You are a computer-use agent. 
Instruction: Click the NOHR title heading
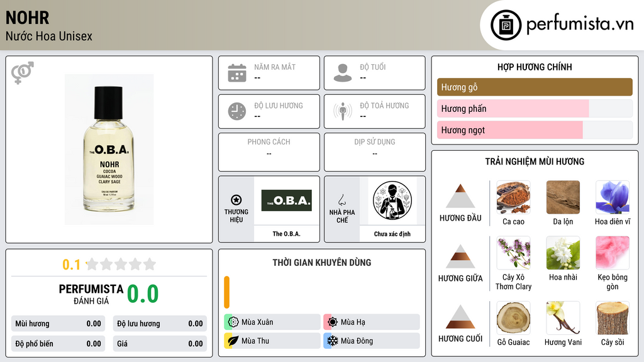pyautogui.click(x=28, y=18)
